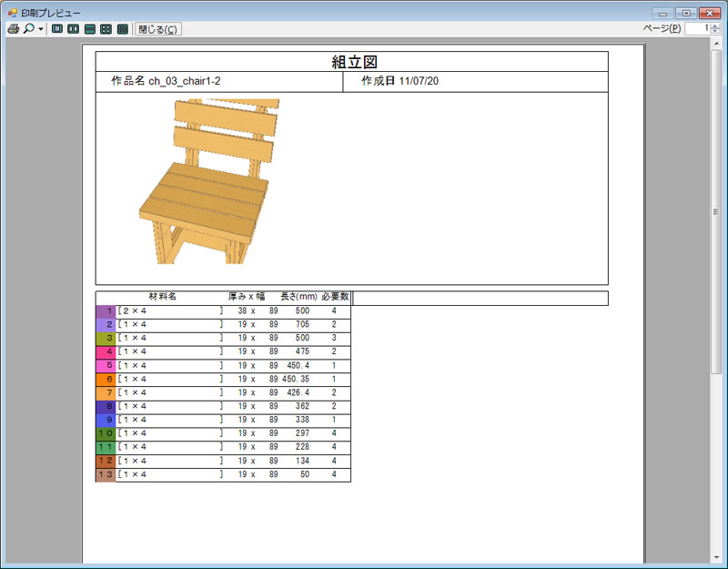Screen dimensions: 728x569
Task: Select the two-page layout icon
Action: coord(74,29)
